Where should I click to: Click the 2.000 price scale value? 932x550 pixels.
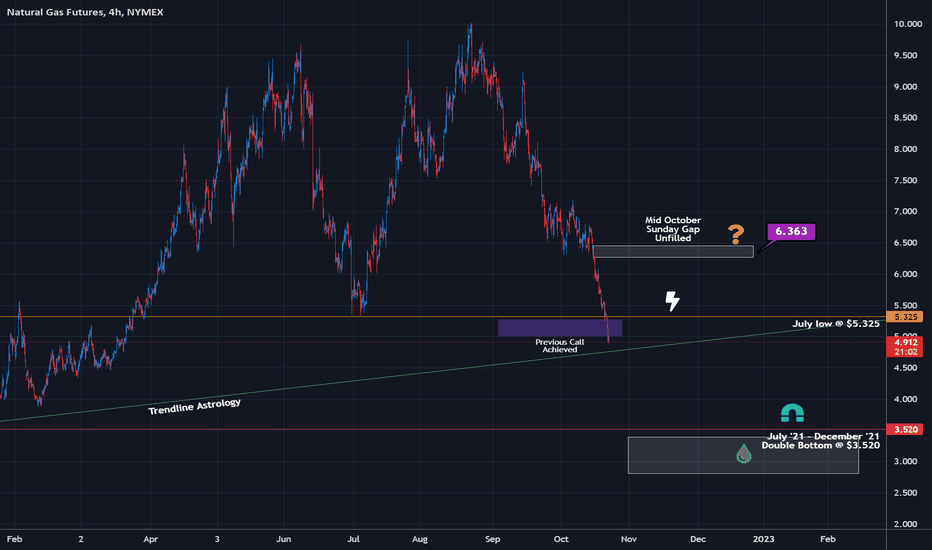click(x=905, y=524)
